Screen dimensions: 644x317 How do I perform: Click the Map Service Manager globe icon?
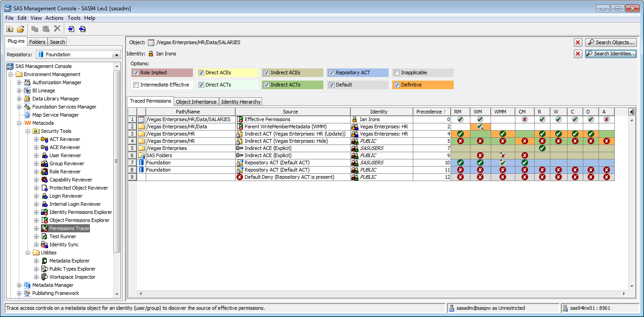27,115
